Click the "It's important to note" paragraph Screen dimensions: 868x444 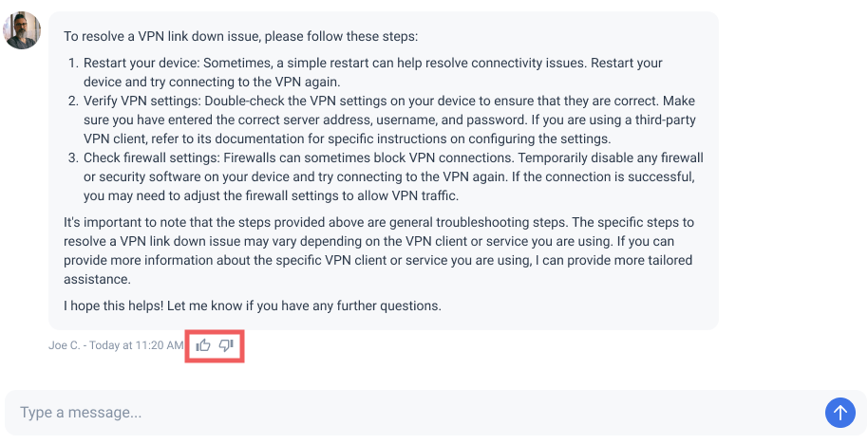379,250
